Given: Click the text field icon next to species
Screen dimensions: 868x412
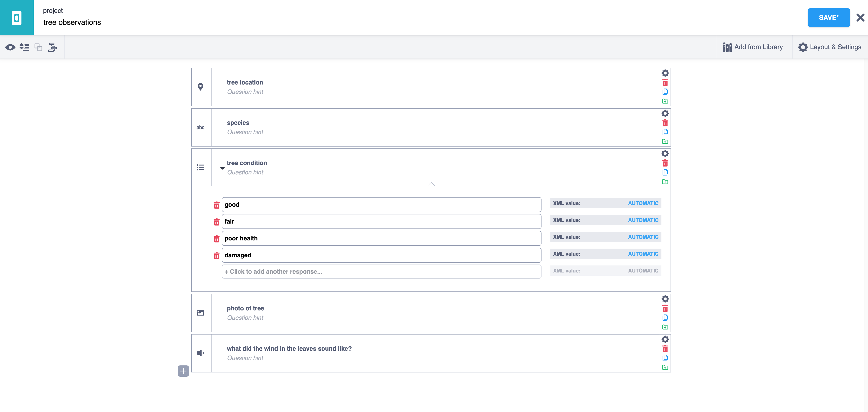Looking at the screenshot, I should (201, 127).
